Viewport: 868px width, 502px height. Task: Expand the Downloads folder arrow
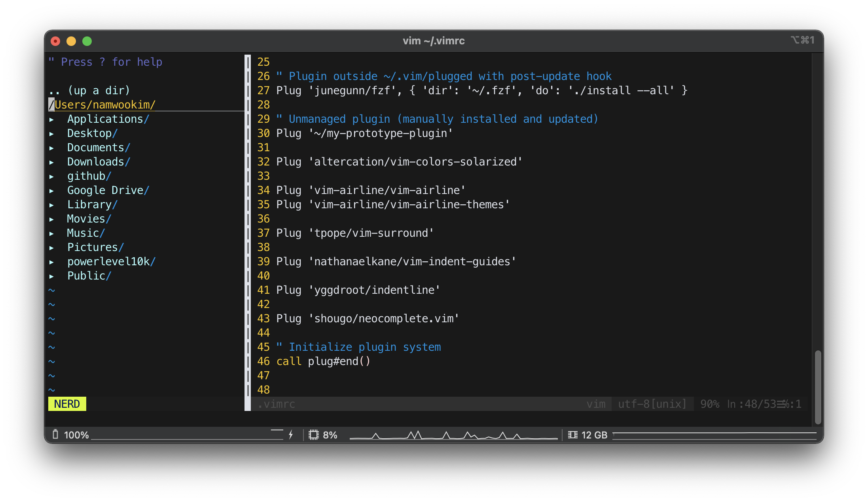pyautogui.click(x=51, y=162)
